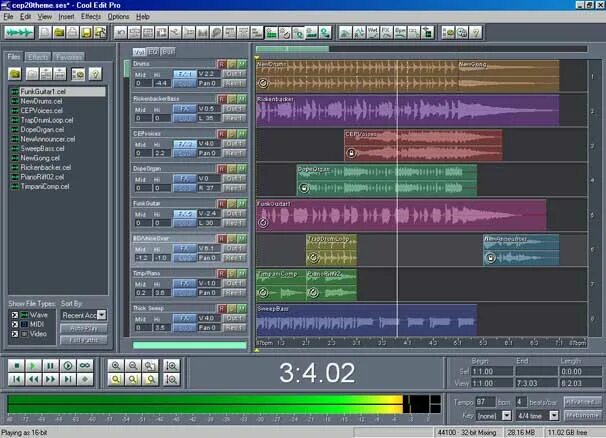Mute the Drums track
Viewport: 606px width, 438px height.
[x=242, y=64]
